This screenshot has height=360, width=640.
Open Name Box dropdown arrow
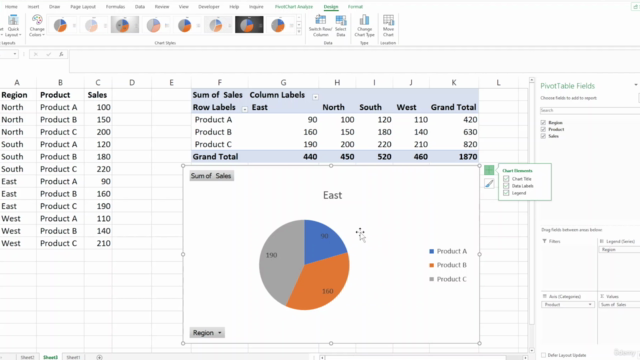pos(15,54)
